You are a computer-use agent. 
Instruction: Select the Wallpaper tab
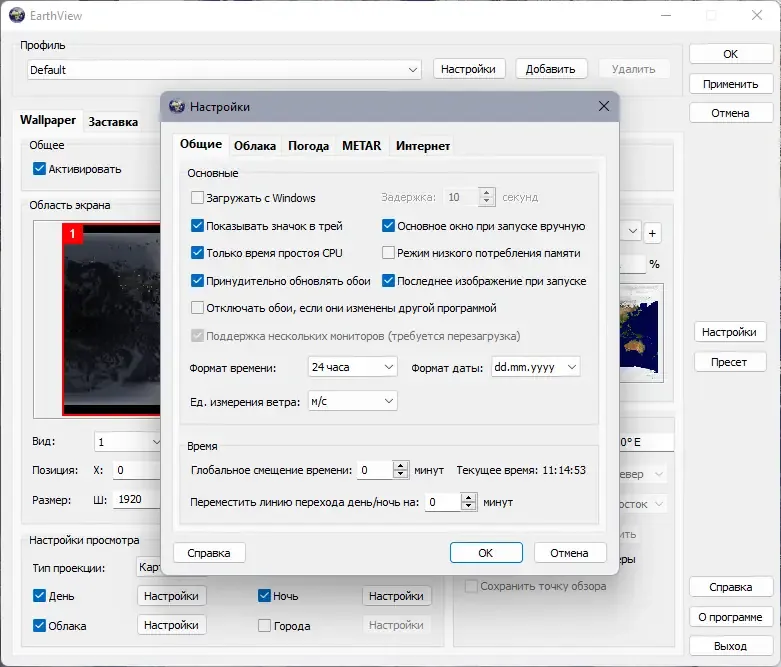click(x=48, y=120)
